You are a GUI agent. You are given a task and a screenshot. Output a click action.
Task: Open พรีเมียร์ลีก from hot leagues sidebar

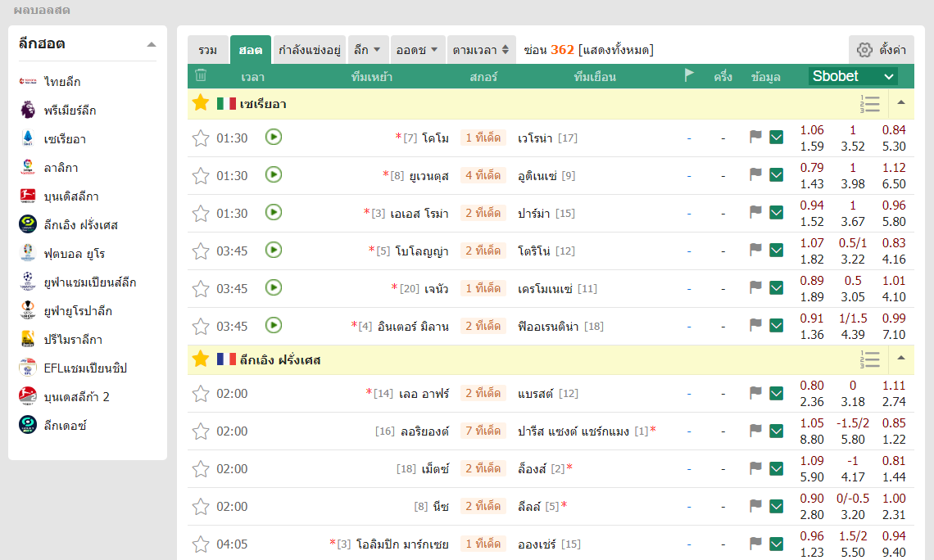pyautogui.click(x=70, y=111)
